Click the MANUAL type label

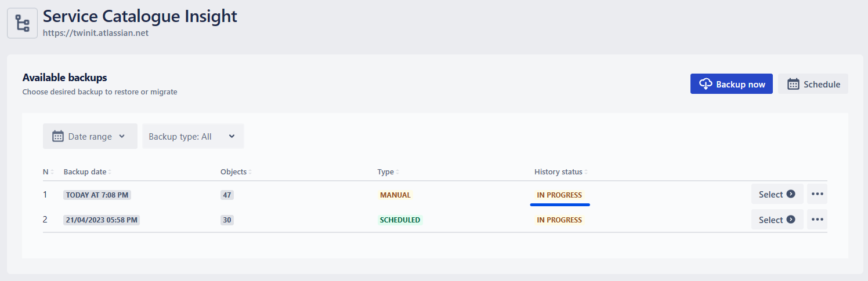coord(395,195)
